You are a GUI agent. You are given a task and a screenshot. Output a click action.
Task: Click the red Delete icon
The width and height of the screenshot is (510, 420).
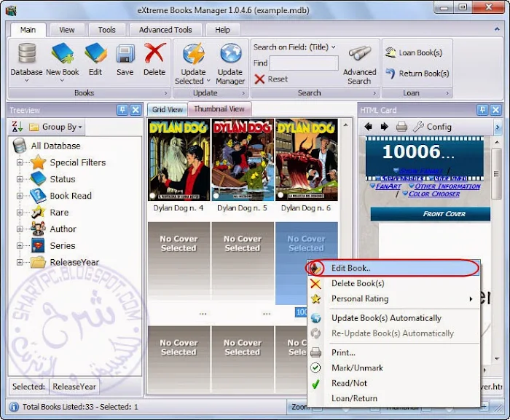[154, 53]
